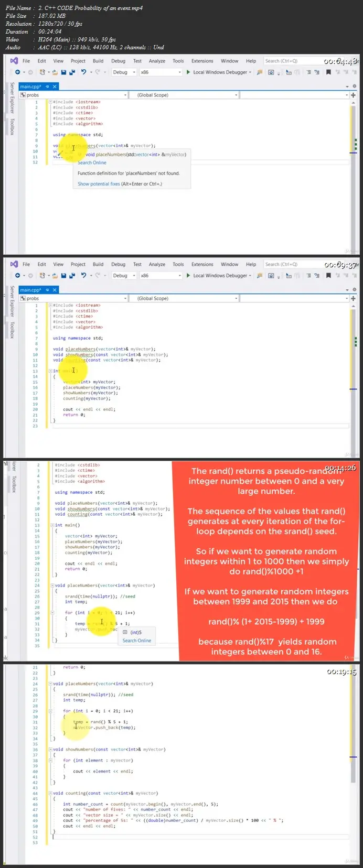This screenshot has height=868, width=363.
Task: Collapse void showNumbers block in 00:19:15 frame
Action: (x=50, y=750)
